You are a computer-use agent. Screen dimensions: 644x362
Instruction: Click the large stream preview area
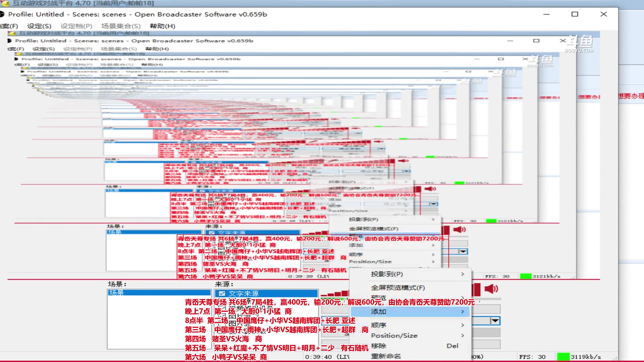click(x=304, y=156)
